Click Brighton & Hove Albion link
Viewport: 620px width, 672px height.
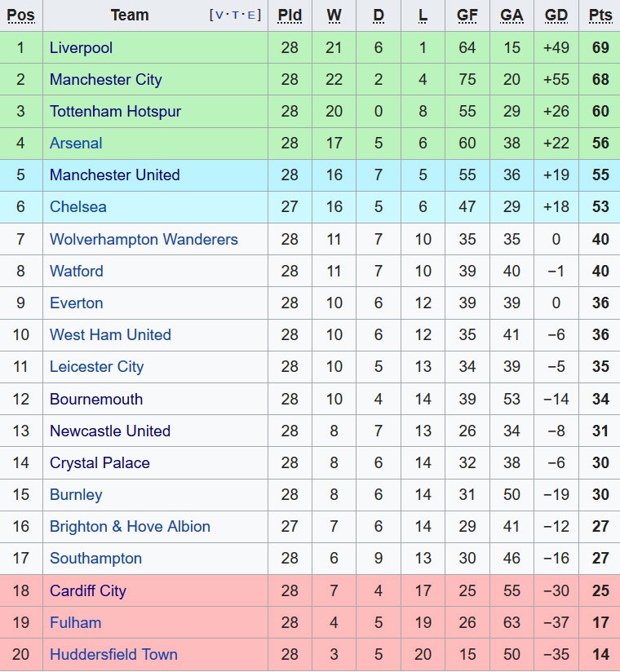pyautogui.click(x=130, y=526)
